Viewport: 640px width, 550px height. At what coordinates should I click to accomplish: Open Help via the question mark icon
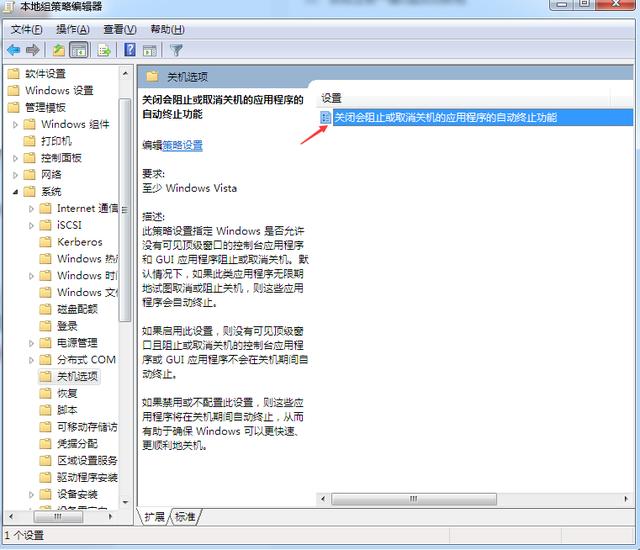130,50
